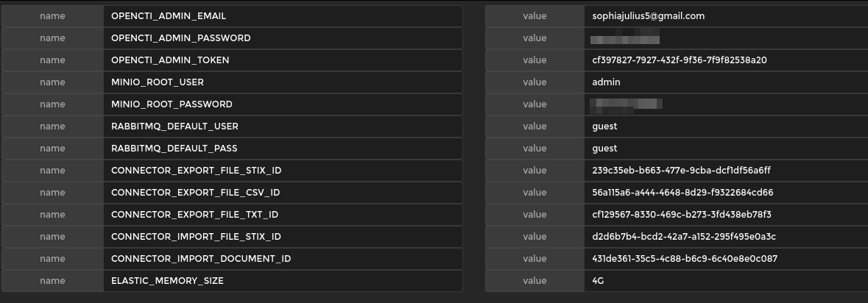
Task: Click the masked MINIO_ROOT_PASSWORD value field
Action: (x=725, y=104)
